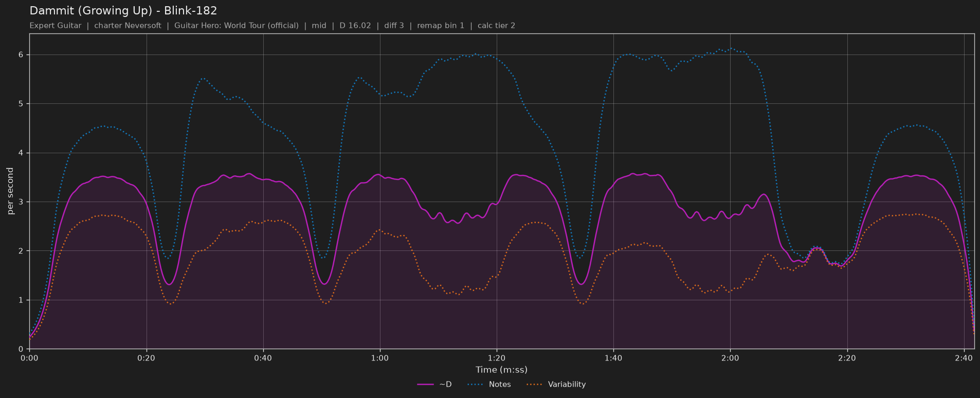This screenshot has height=398, width=980.
Task: Click the "~D" legend label
Action: click(445, 385)
